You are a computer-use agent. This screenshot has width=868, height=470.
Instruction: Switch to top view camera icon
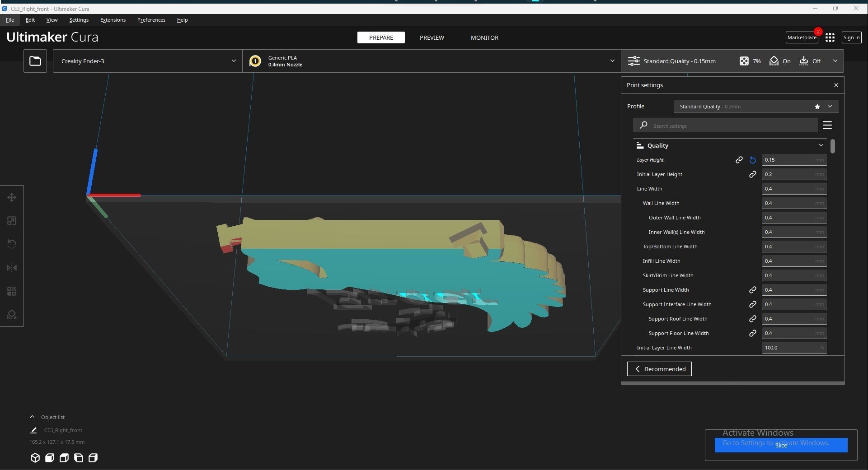tap(64, 458)
